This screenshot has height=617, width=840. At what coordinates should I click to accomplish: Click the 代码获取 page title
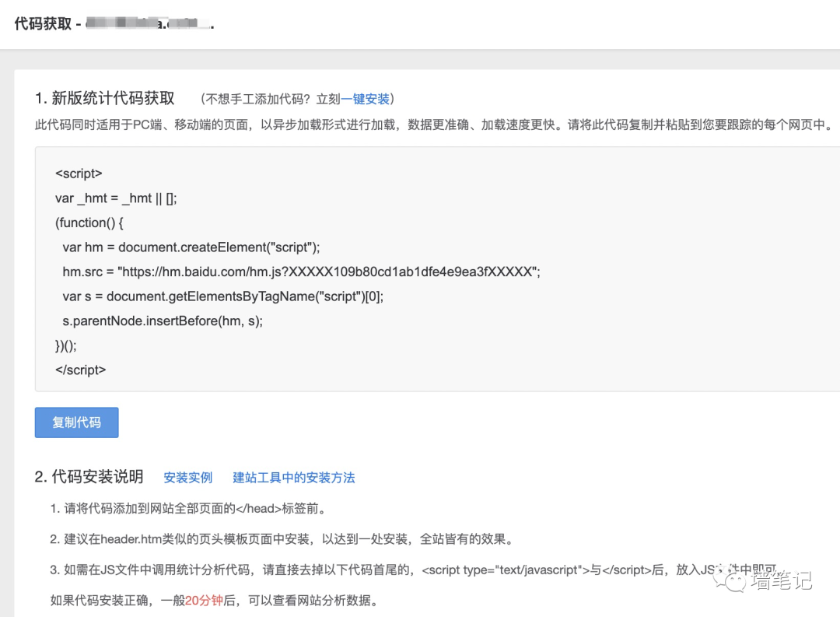43,23
